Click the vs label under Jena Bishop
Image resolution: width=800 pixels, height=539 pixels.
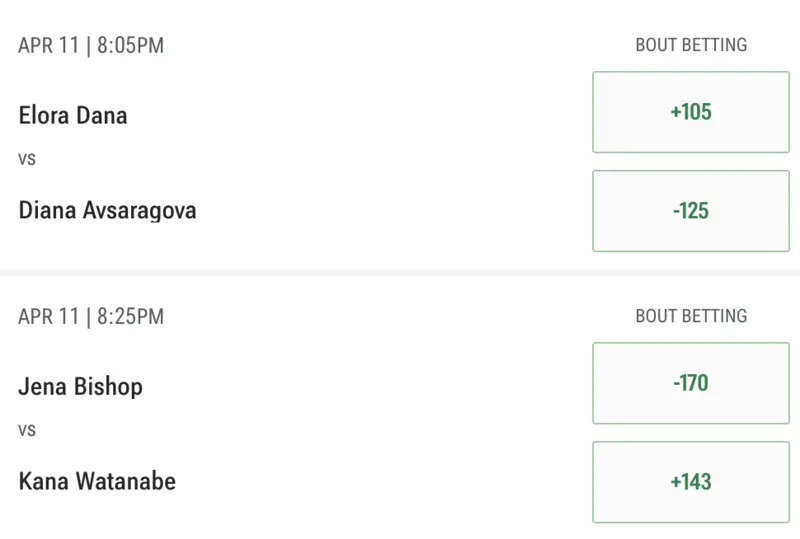tap(27, 430)
